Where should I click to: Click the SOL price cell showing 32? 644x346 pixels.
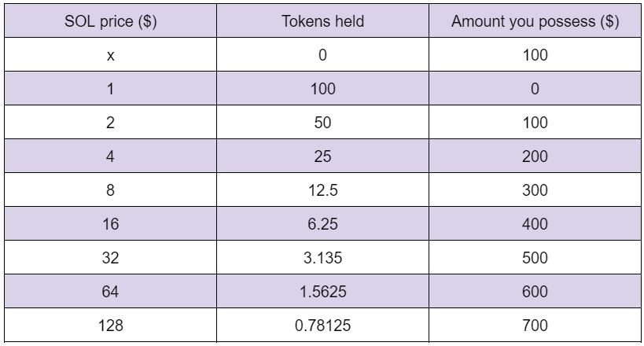click(x=111, y=258)
